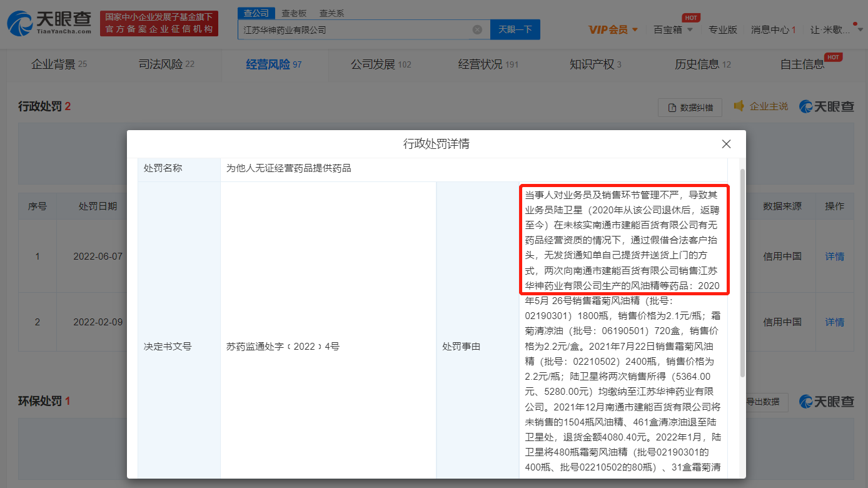Image resolution: width=868 pixels, height=488 pixels.
Task: Switch to 查老板 search tab
Action: coord(294,13)
